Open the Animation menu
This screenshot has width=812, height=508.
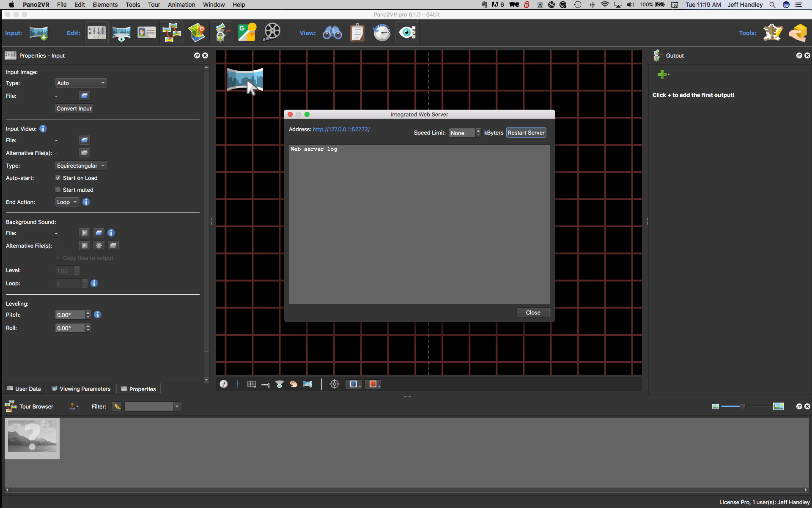pos(181,5)
